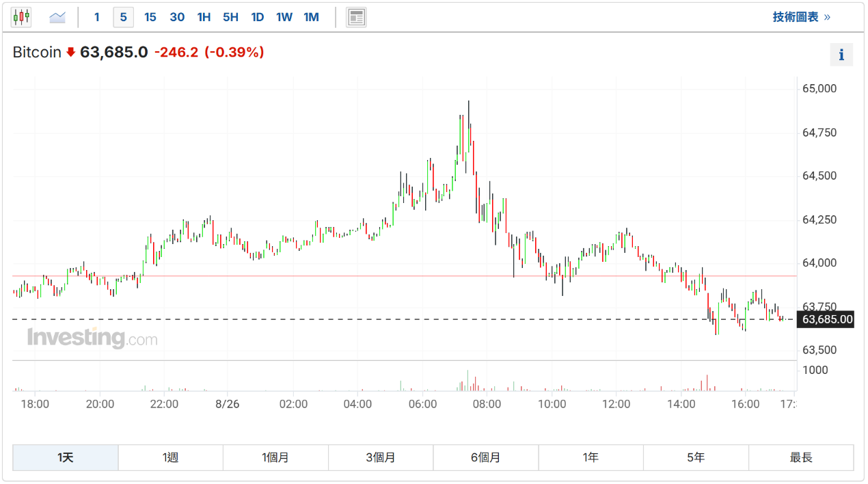Switch to the 1週 range tab

tap(171, 457)
